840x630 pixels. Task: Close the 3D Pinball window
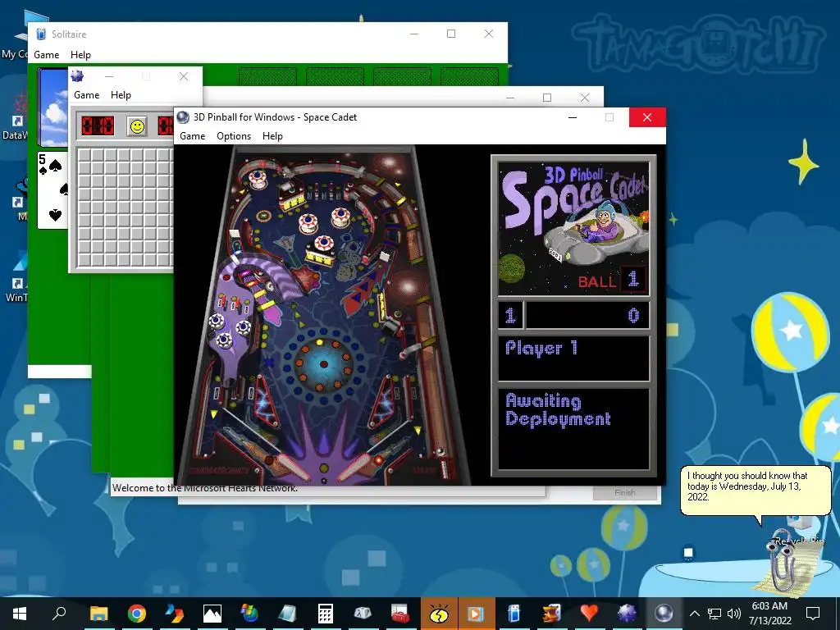[647, 117]
